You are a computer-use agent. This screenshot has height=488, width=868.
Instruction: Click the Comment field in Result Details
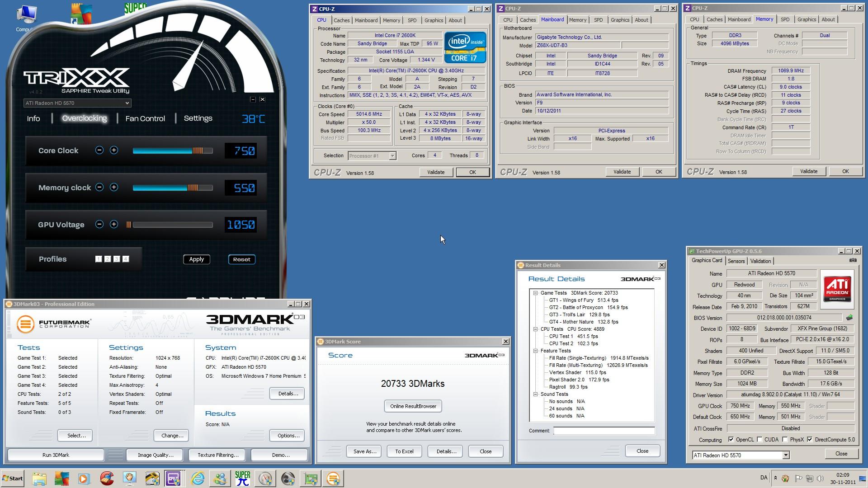click(604, 431)
